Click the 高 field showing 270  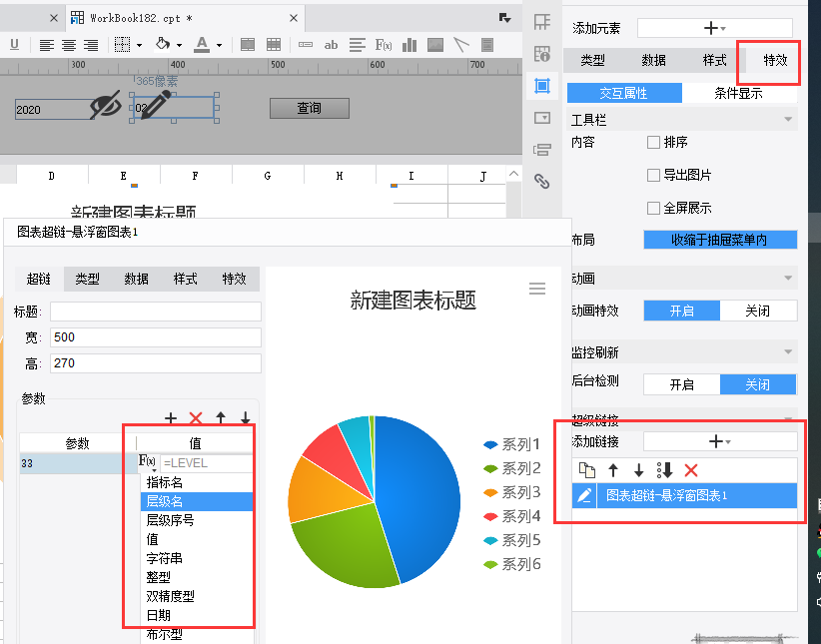[156, 363]
